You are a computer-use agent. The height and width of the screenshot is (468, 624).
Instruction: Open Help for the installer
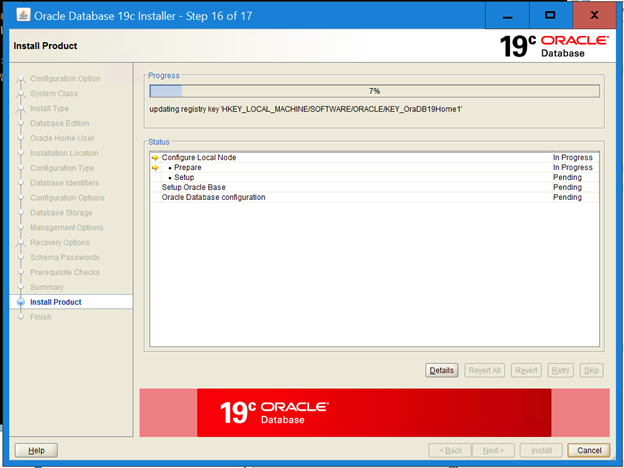click(36, 450)
